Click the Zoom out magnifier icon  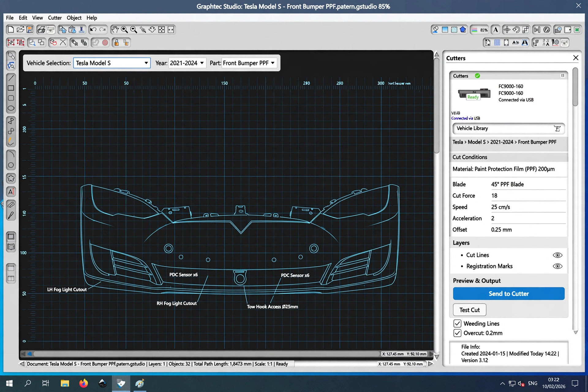pos(134,30)
